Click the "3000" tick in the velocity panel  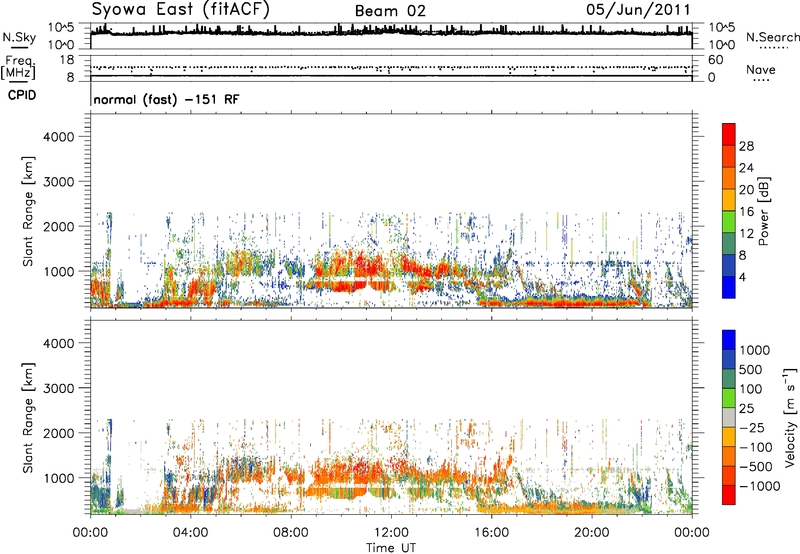pyautogui.click(x=59, y=388)
